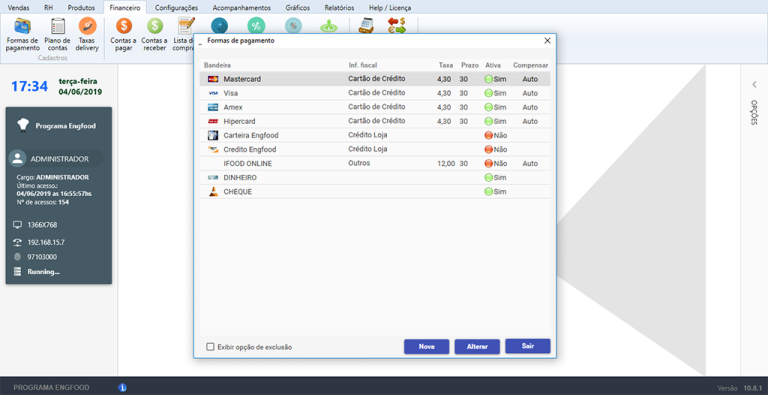
Task: Click the DINHEIRO cash icon
Action: click(x=213, y=177)
